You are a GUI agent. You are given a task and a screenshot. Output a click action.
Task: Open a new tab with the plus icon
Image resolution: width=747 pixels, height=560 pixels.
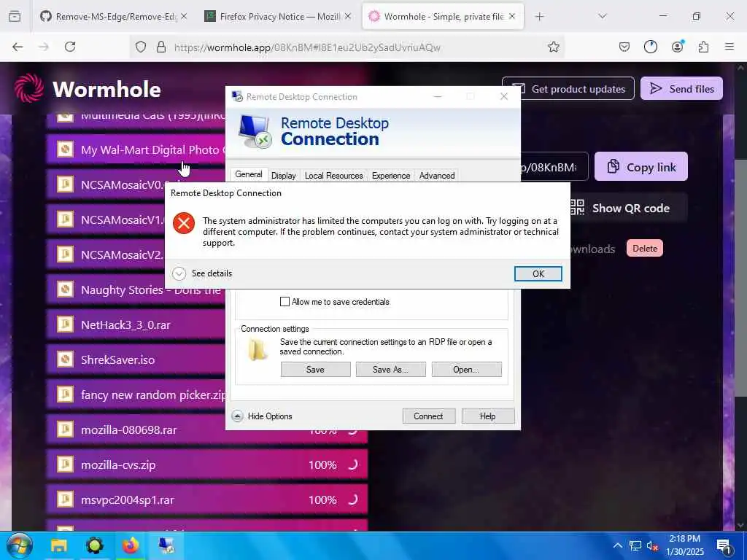point(539,17)
